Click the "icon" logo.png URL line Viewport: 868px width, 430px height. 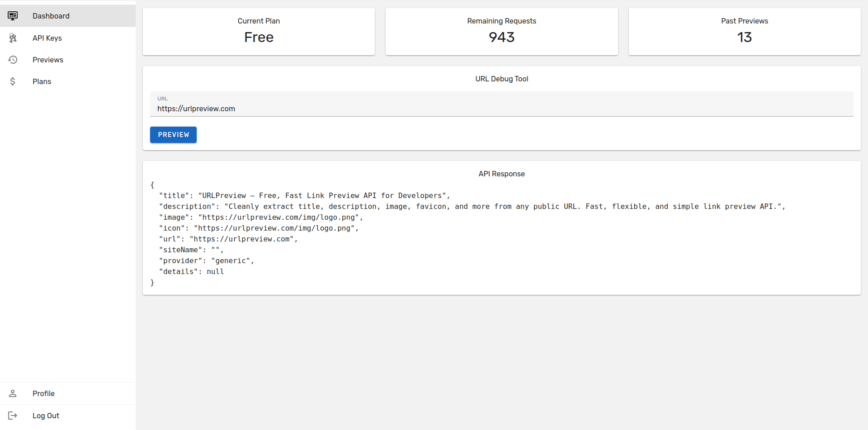[x=259, y=228]
